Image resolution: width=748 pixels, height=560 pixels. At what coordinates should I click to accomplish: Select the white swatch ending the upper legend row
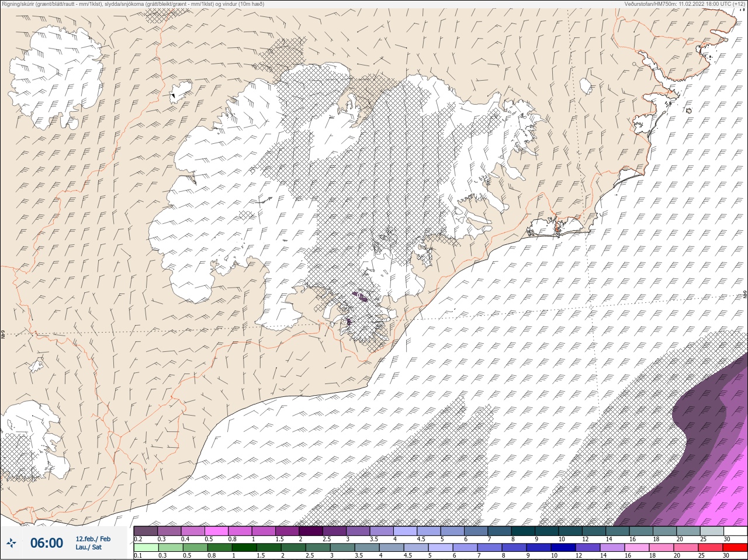pyautogui.click(x=735, y=531)
